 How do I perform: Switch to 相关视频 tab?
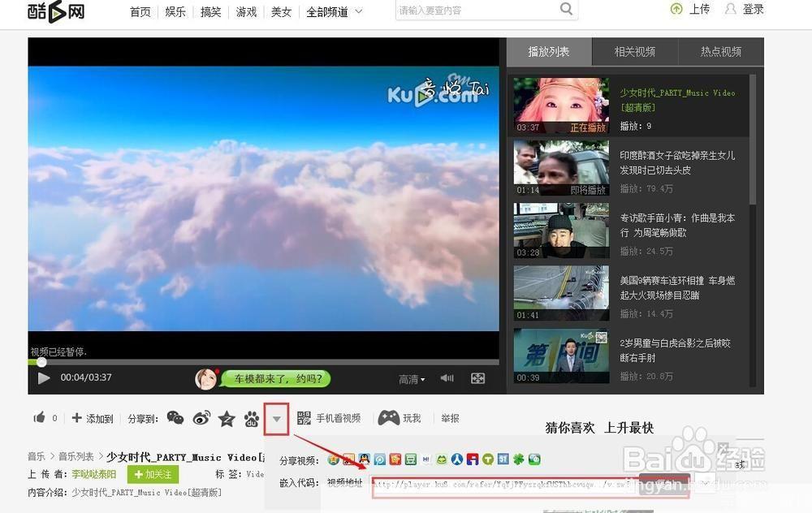pyautogui.click(x=635, y=52)
